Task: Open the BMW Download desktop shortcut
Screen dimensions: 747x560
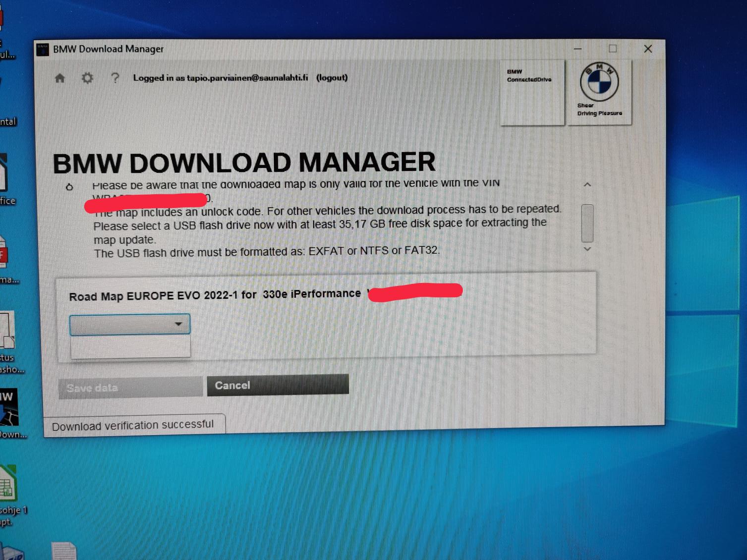Action: coord(9,408)
